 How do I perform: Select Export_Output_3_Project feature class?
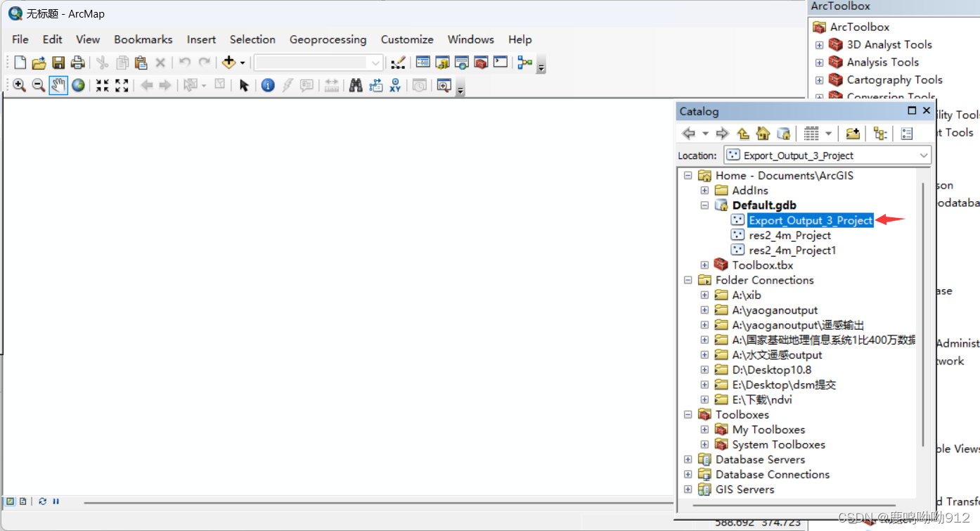pos(811,220)
